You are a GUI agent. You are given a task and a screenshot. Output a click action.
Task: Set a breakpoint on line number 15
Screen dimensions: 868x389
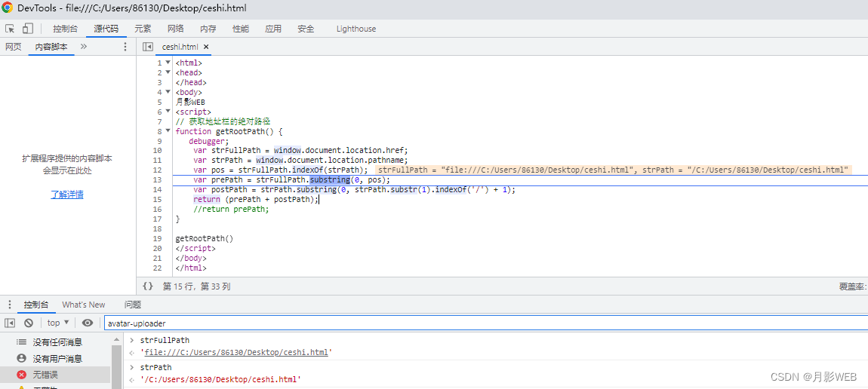pyautogui.click(x=157, y=200)
